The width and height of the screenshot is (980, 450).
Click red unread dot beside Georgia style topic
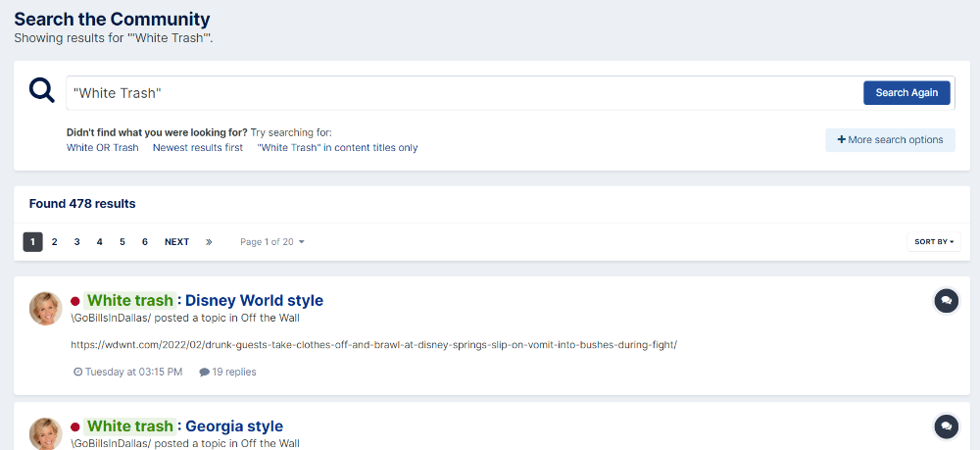75,426
